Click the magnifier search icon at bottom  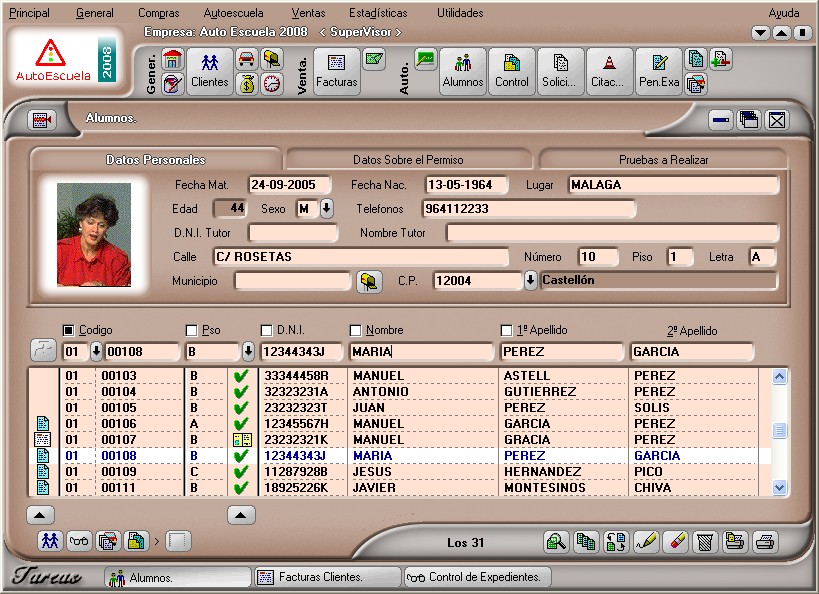556,542
